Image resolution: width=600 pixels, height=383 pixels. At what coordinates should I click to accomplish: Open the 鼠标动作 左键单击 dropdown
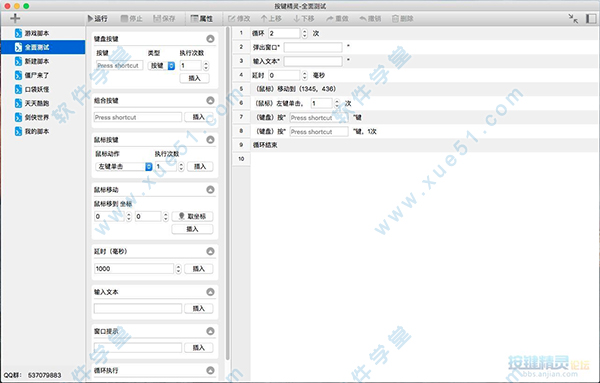124,166
